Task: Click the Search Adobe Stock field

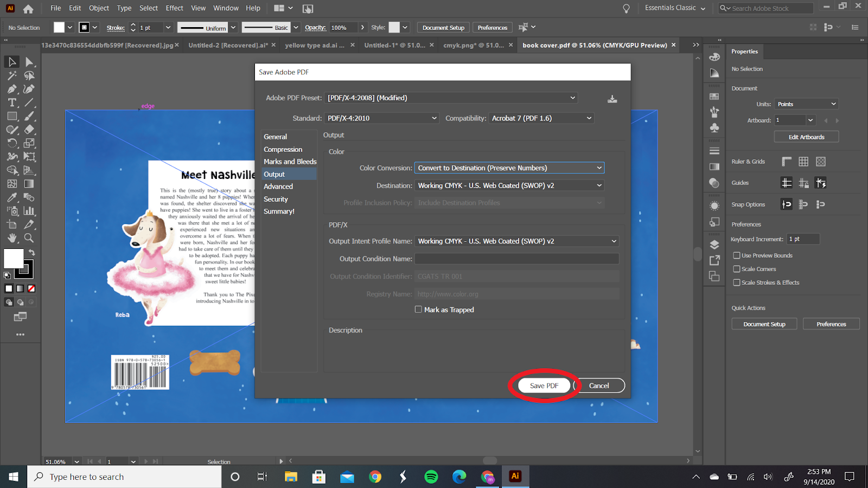Action: pyautogui.click(x=766, y=8)
